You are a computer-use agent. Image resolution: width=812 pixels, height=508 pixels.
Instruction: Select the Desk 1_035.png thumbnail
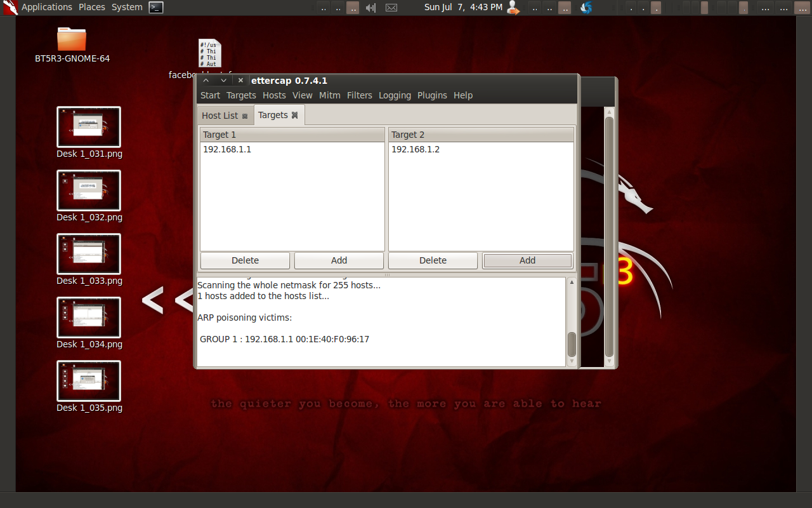point(89,381)
